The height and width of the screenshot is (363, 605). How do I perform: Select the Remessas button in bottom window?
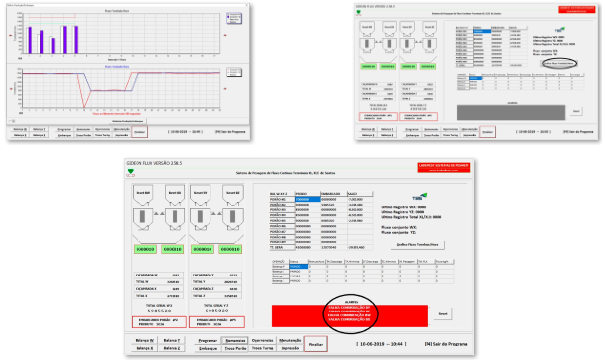(x=235, y=341)
